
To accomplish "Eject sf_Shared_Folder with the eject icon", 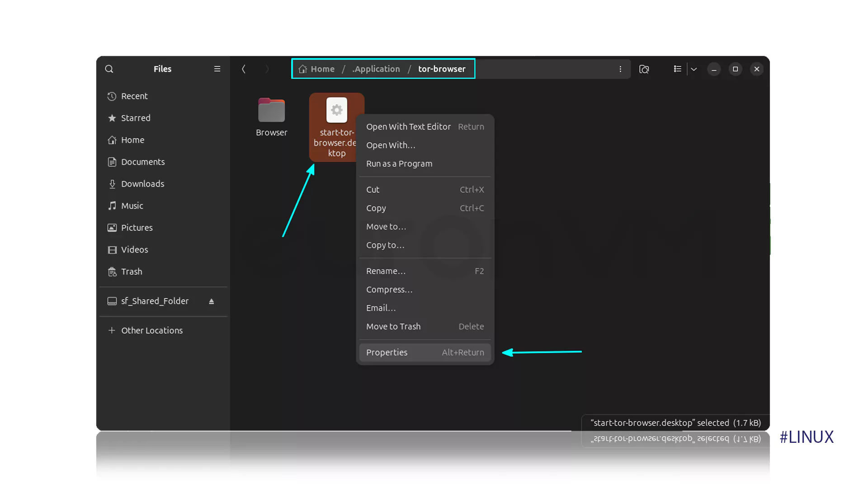I will (211, 301).
